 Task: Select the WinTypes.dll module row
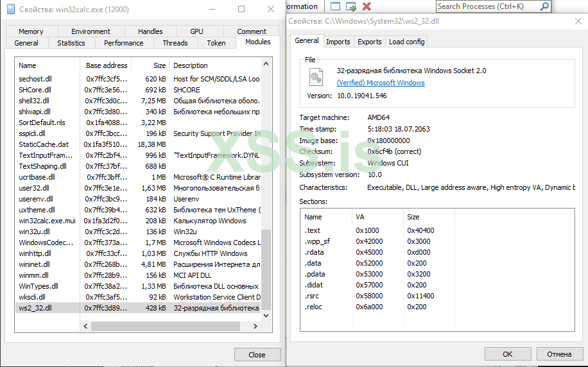(139, 286)
